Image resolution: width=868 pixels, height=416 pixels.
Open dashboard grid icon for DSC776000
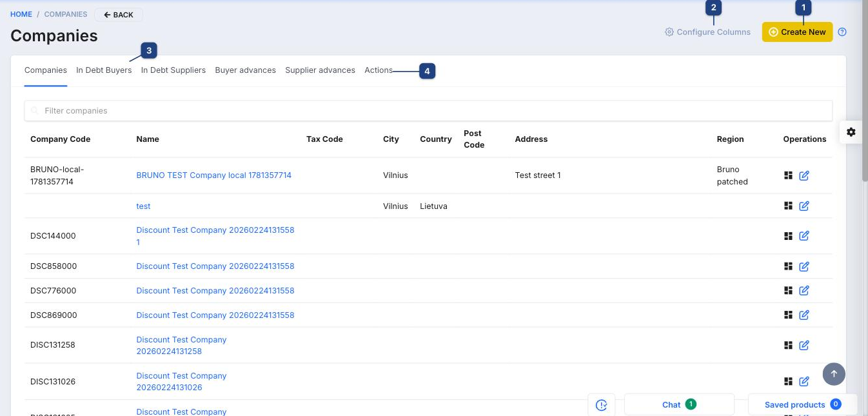click(788, 291)
